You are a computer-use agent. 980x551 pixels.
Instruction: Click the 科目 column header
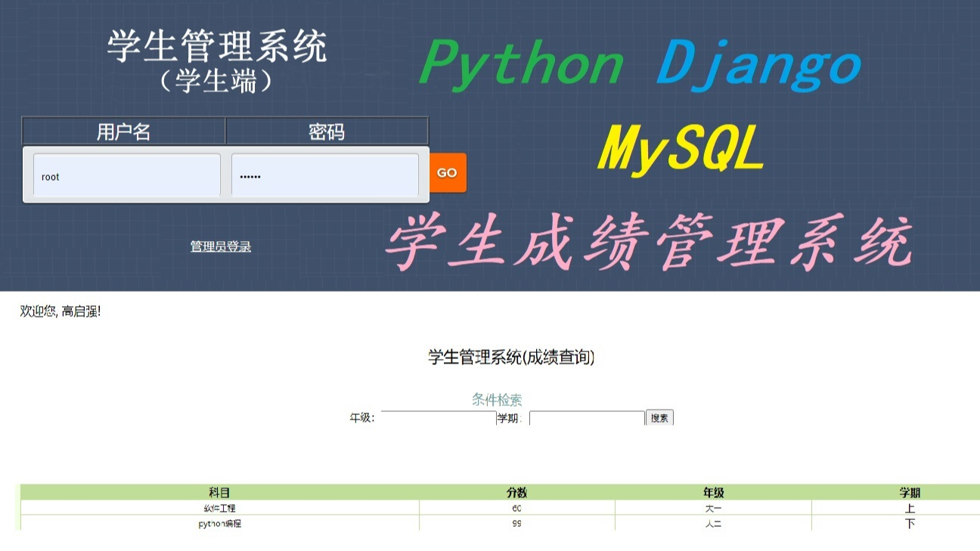[219, 492]
